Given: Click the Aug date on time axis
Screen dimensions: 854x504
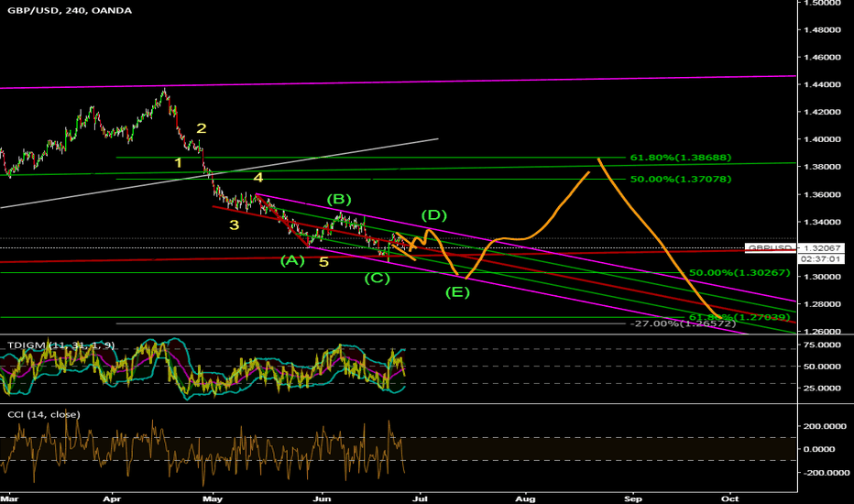Looking at the screenshot, I should tap(526, 499).
